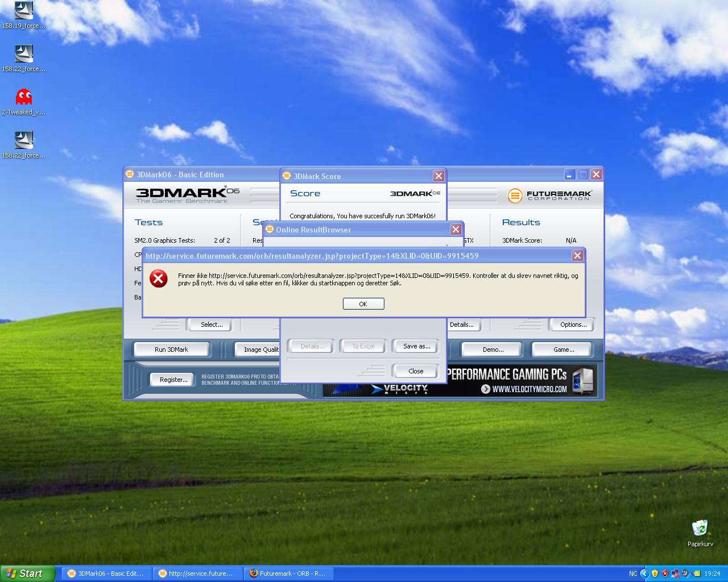Click the Online ResultBrowser title bar icon
This screenshot has height=582, width=728.
pyautogui.click(x=270, y=229)
